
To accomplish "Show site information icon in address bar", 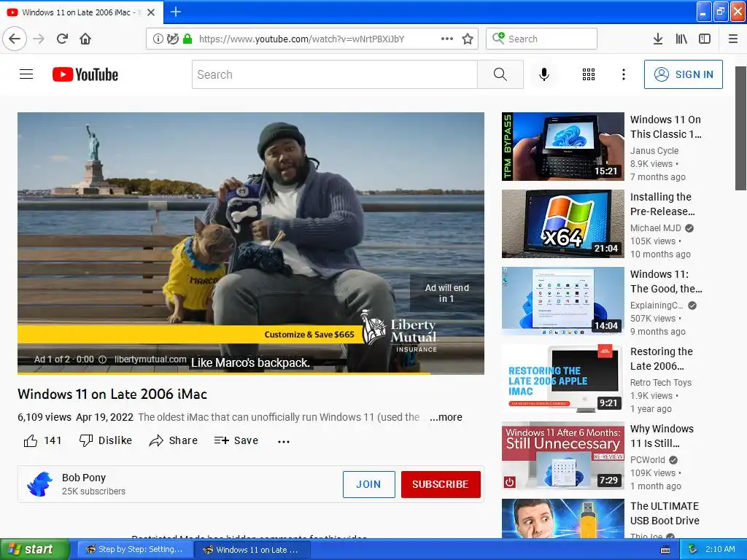I will click(158, 39).
